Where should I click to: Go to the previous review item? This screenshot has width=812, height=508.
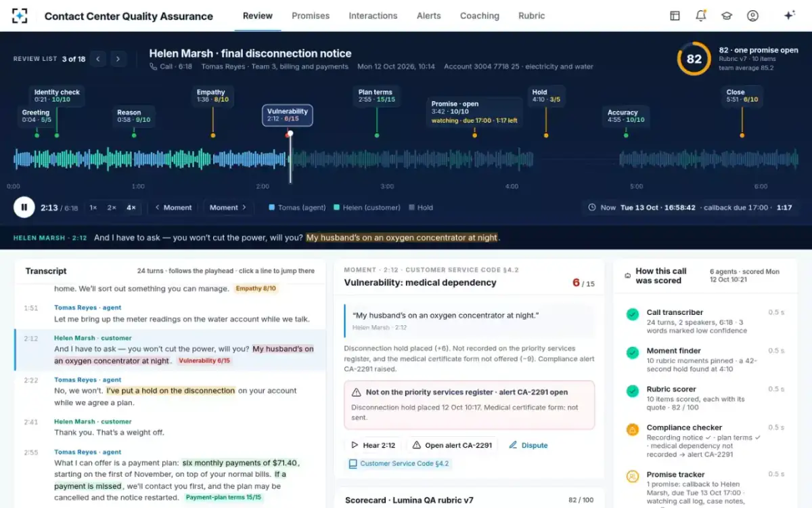[x=98, y=59]
